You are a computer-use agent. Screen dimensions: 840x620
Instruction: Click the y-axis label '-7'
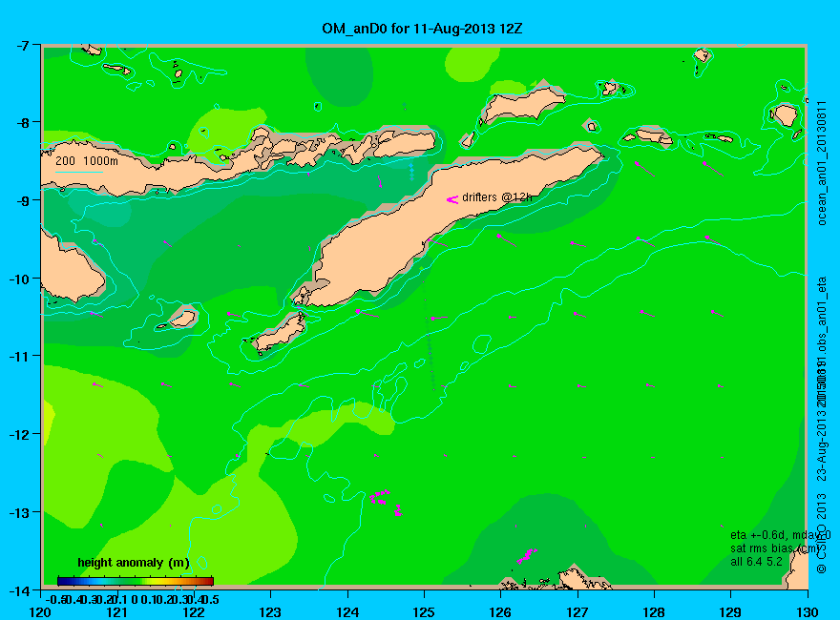tap(21, 45)
